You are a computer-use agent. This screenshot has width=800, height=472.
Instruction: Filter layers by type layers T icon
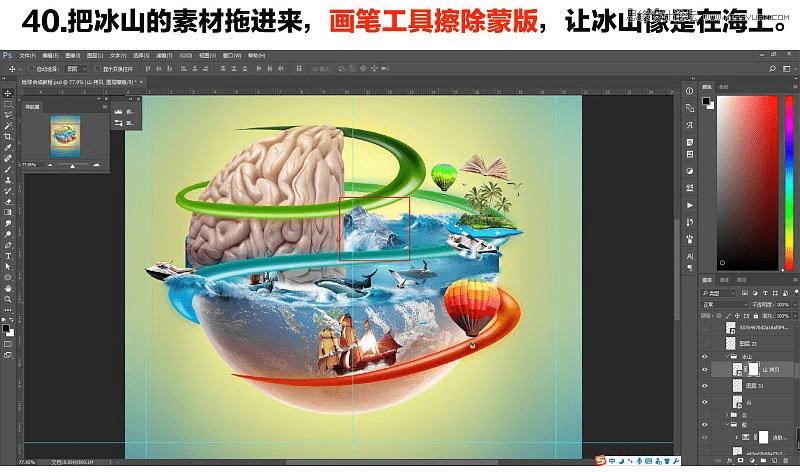click(x=765, y=293)
